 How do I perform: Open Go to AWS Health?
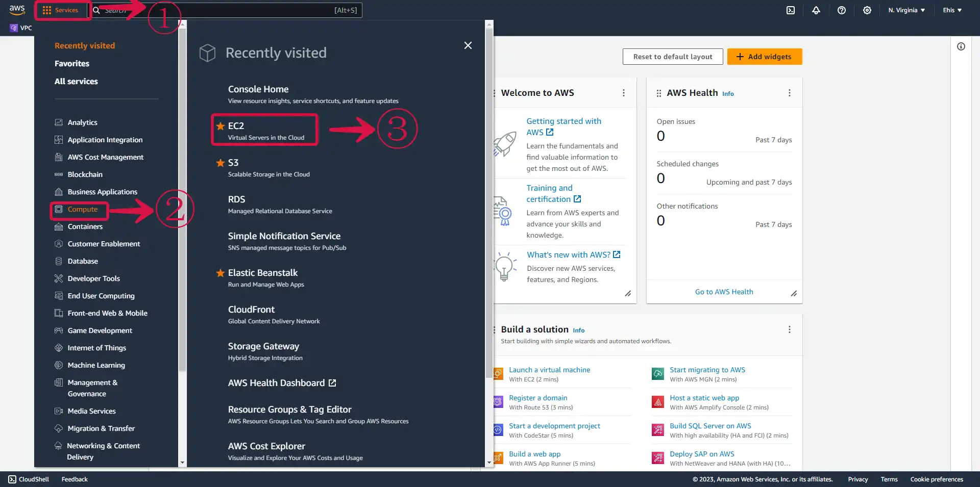724,292
